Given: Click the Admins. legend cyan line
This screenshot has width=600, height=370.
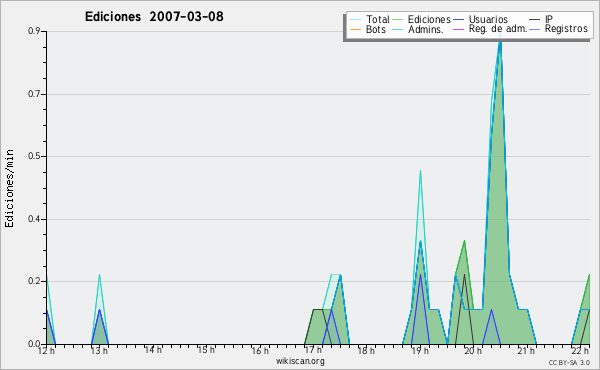Looking at the screenshot, I should 398,29.
